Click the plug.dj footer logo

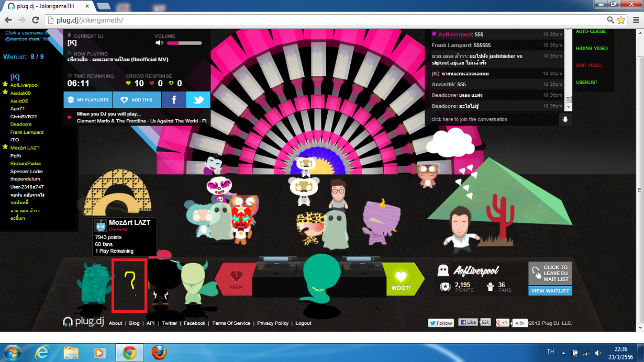pos(84,322)
